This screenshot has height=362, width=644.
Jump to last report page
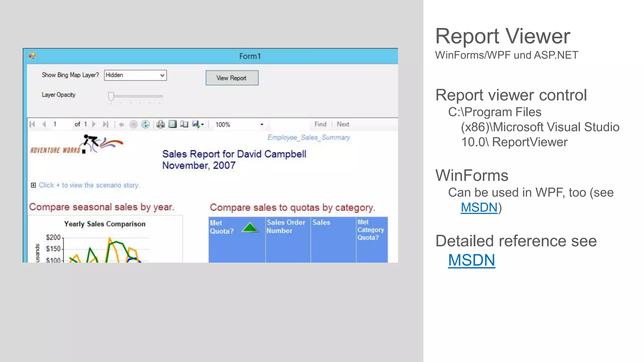coord(106,124)
